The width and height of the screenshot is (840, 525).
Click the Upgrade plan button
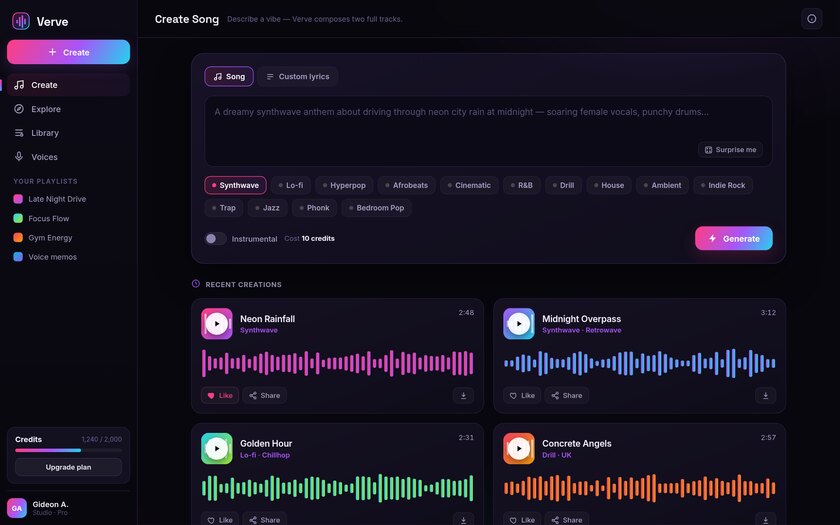pos(68,467)
